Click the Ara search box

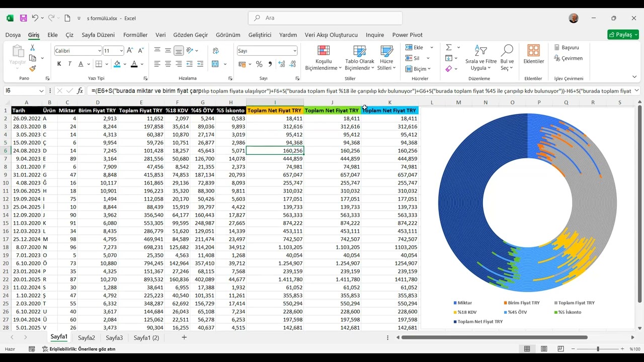point(325,18)
